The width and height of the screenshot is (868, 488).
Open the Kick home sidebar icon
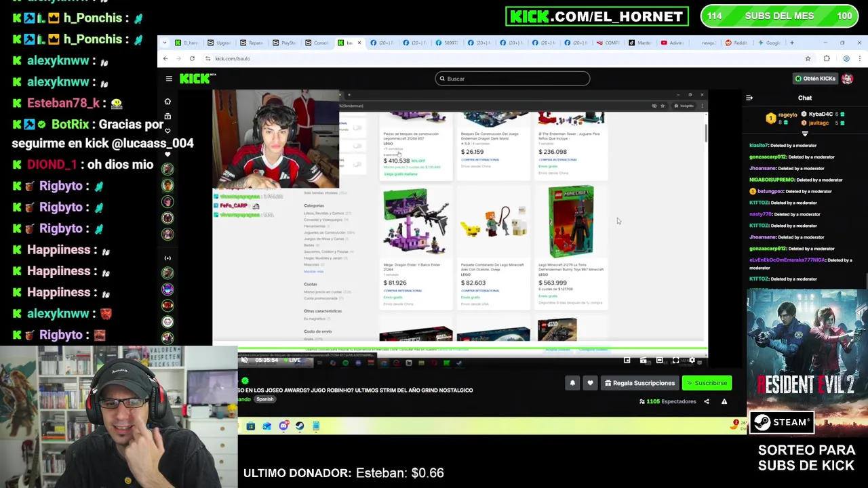click(167, 102)
